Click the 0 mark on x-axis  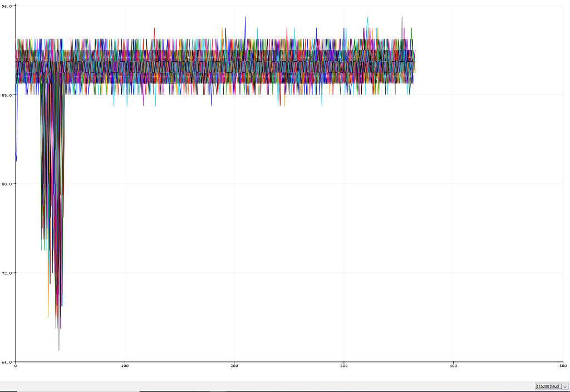(16, 366)
